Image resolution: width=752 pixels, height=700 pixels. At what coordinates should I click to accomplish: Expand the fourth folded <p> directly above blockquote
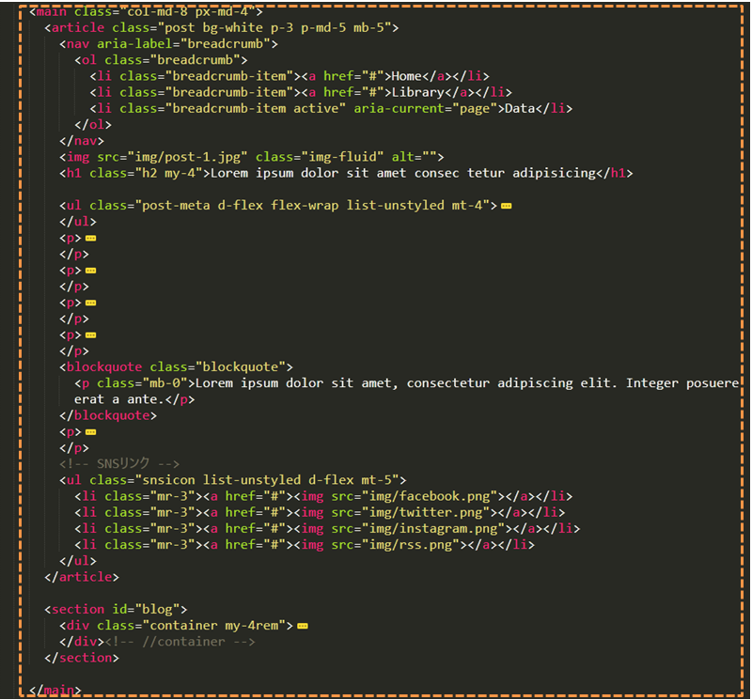click(x=90, y=335)
